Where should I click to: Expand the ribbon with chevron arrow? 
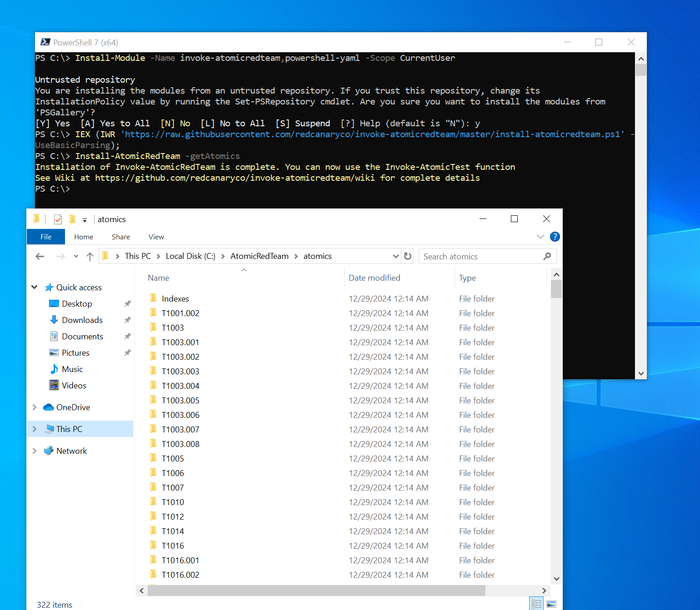540,237
